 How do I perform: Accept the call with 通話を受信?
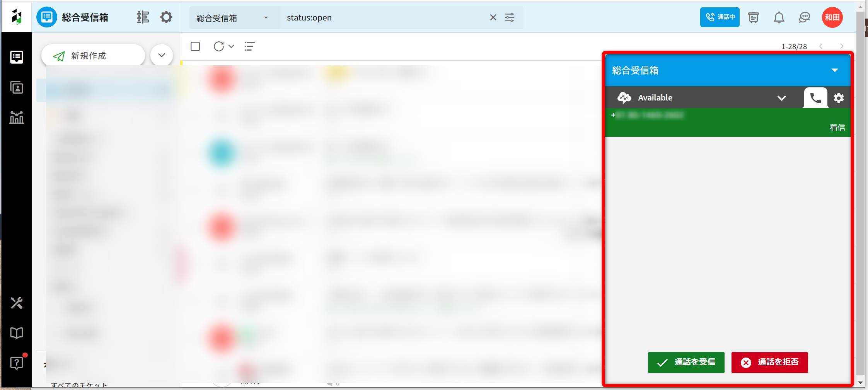point(686,362)
